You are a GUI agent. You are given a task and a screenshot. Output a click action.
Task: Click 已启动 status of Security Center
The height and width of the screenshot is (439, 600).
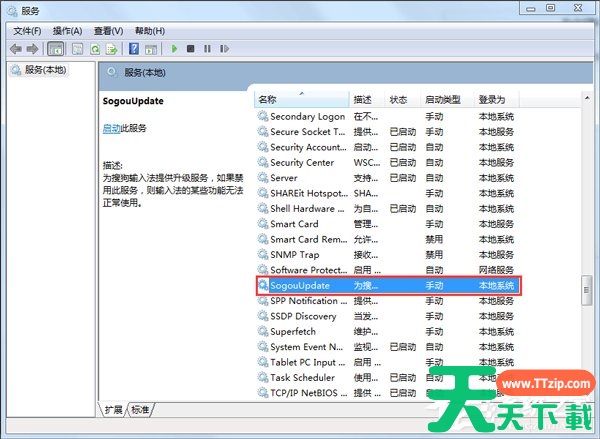403,162
